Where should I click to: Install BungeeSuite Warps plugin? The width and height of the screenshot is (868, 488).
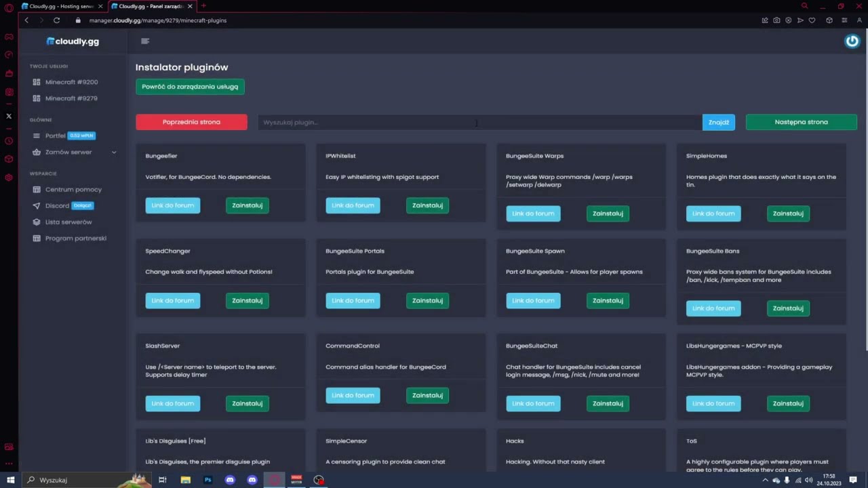[608, 213]
